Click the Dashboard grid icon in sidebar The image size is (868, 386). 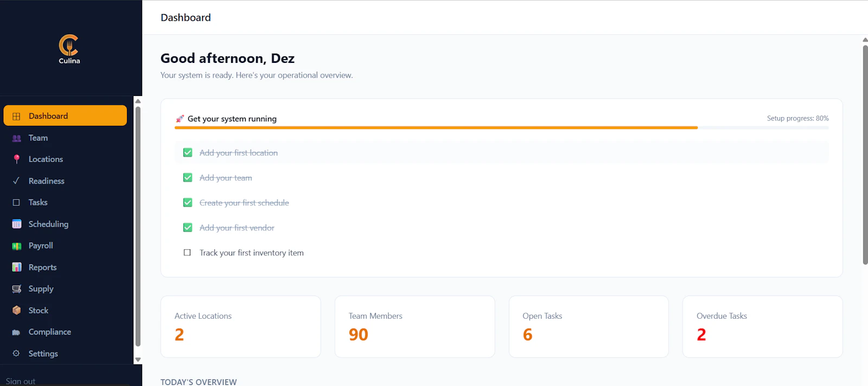coord(16,116)
